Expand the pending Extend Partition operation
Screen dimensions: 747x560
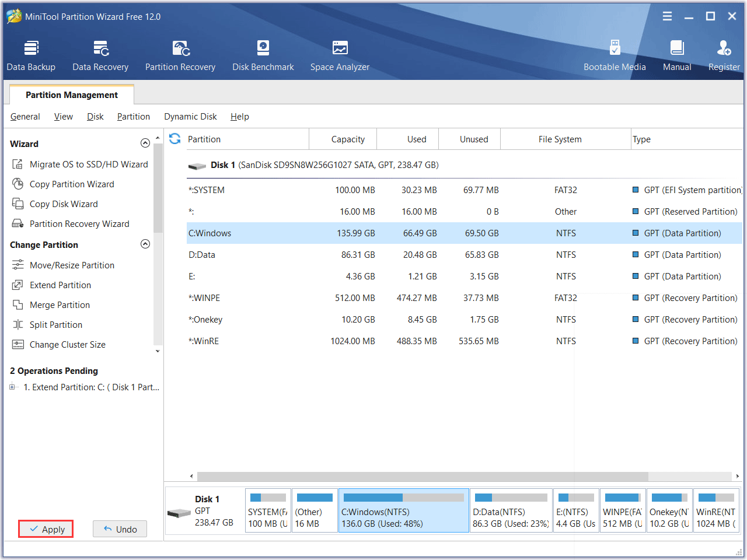(x=12, y=387)
